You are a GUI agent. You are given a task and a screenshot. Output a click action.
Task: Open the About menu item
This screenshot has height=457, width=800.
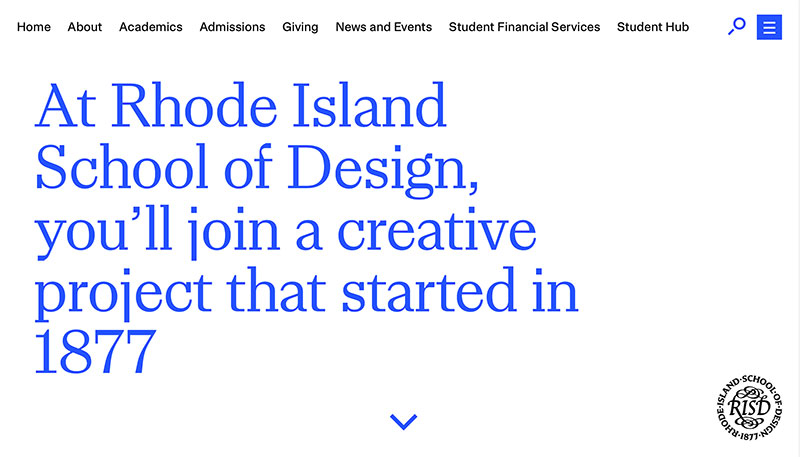coord(85,27)
